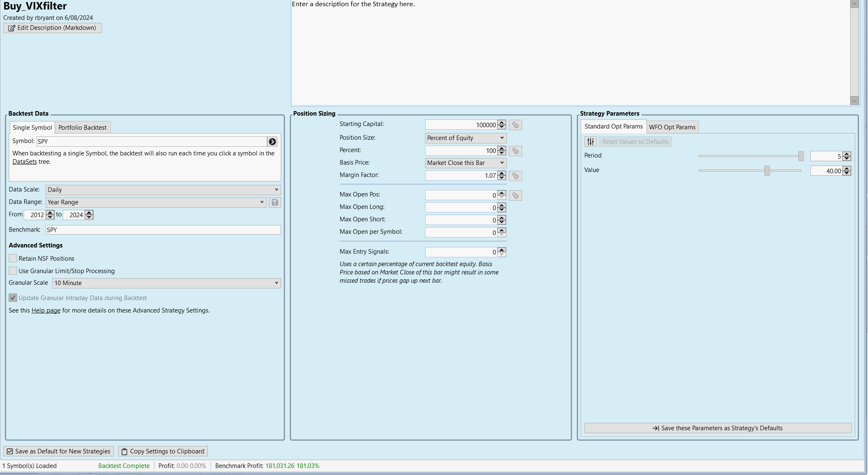Expand the Position Size dropdown

465,138
